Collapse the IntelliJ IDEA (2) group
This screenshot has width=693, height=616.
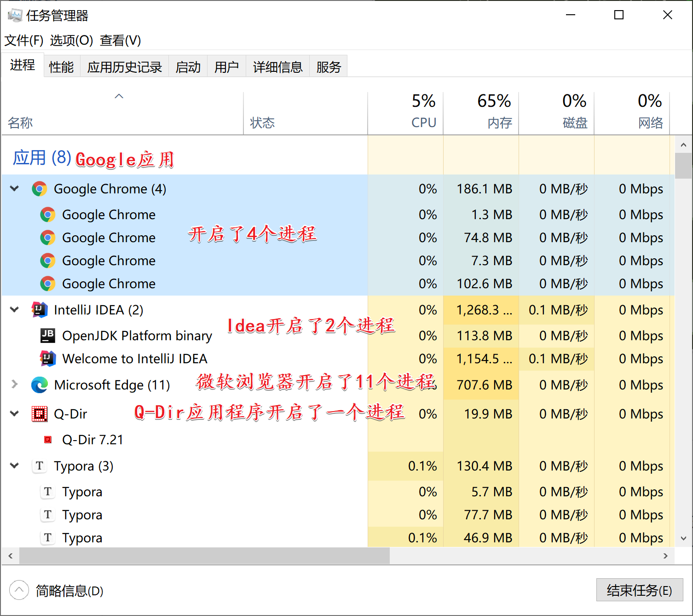point(15,310)
